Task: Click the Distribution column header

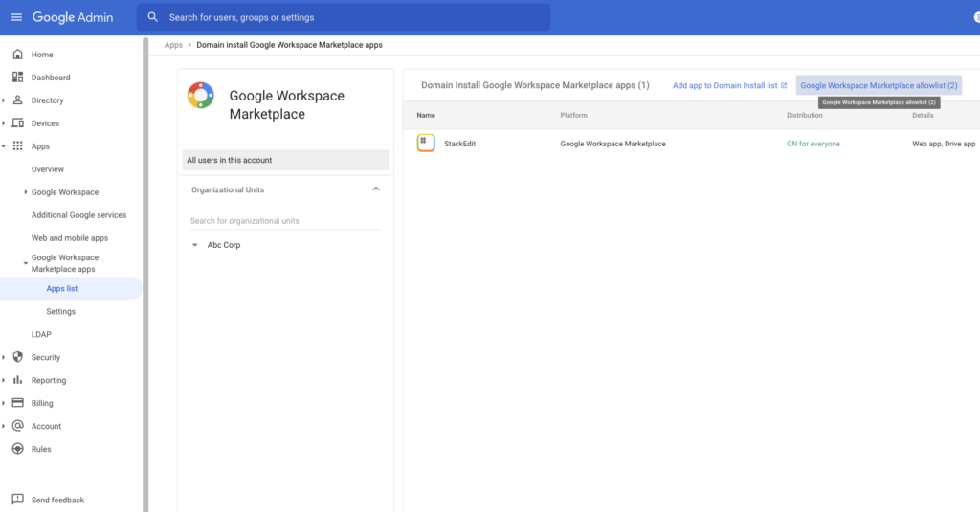Action: point(804,115)
